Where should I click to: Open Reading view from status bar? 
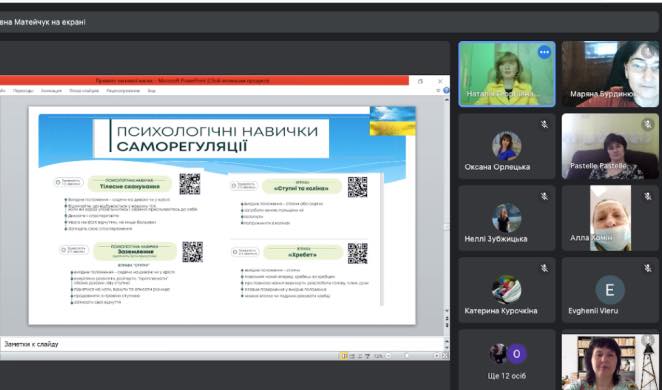[x=360, y=356]
